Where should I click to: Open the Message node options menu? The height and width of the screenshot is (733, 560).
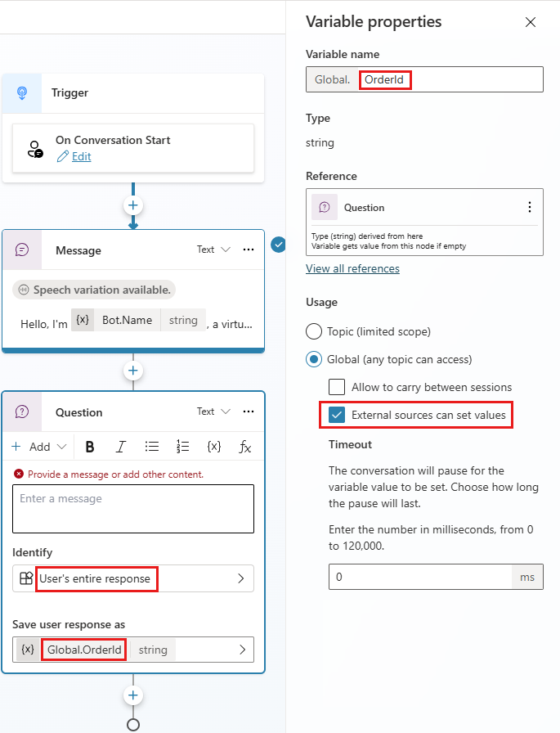249,250
